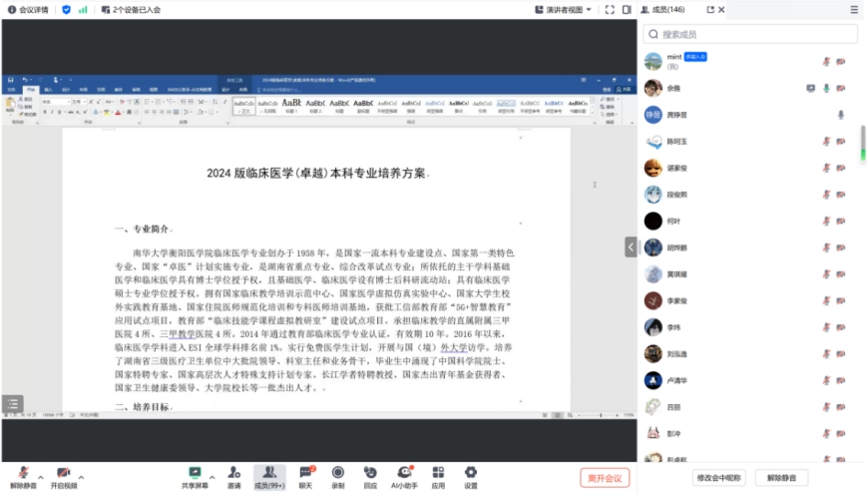Click the members list scrollbar
Viewport: 868px width, 495px height.
click(x=863, y=140)
